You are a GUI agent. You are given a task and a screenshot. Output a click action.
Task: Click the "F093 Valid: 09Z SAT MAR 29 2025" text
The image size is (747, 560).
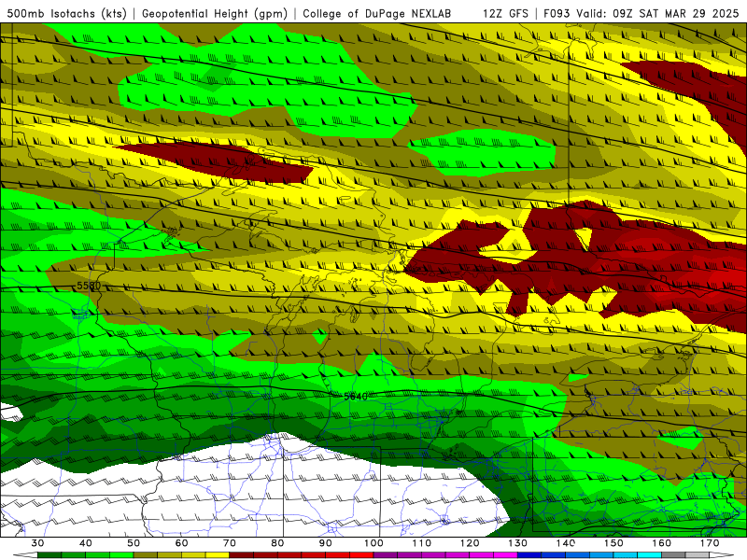click(641, 14)
